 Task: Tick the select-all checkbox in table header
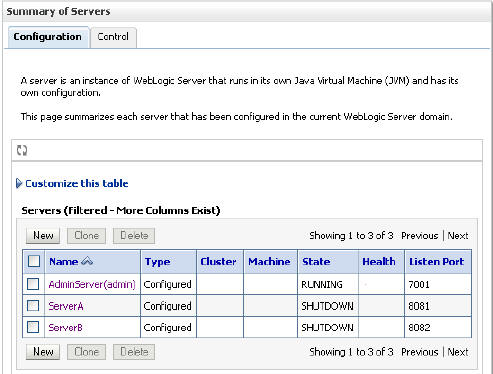pos(34,261)
